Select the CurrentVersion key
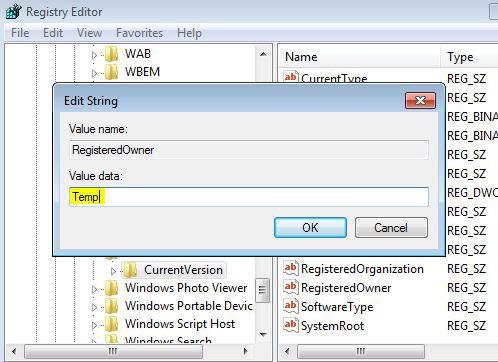 [183, 270]
